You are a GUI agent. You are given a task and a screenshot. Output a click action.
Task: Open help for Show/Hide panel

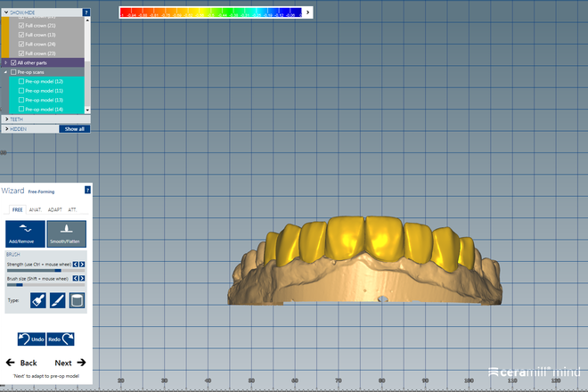click(x=86, y=12)
